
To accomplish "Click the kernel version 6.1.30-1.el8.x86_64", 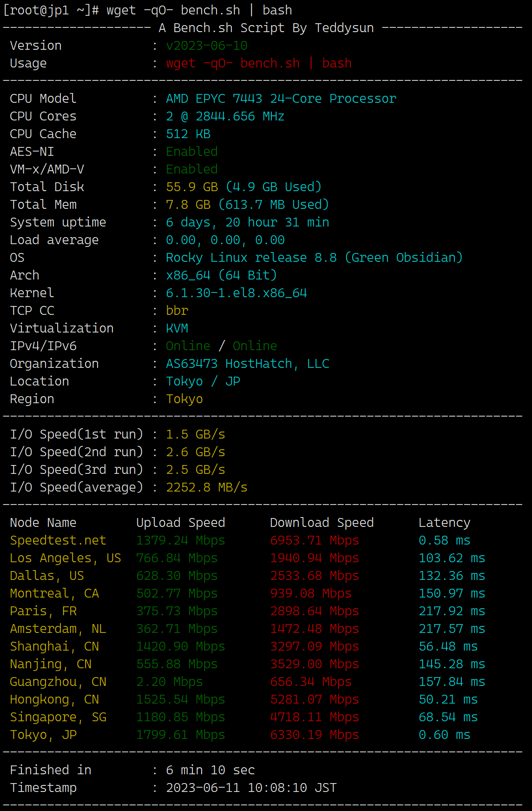I will tap(236, 293).
